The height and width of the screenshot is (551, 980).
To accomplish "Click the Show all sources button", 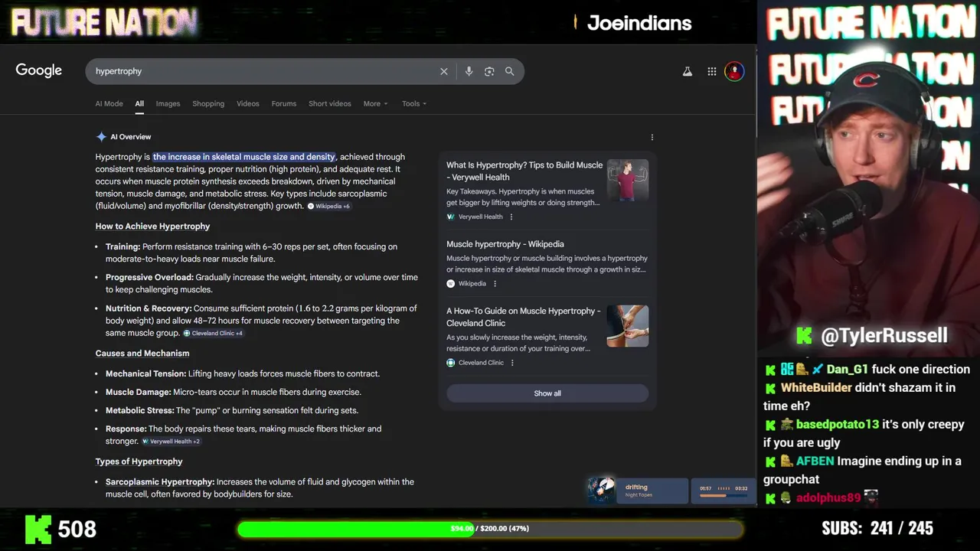I will 547,393.
